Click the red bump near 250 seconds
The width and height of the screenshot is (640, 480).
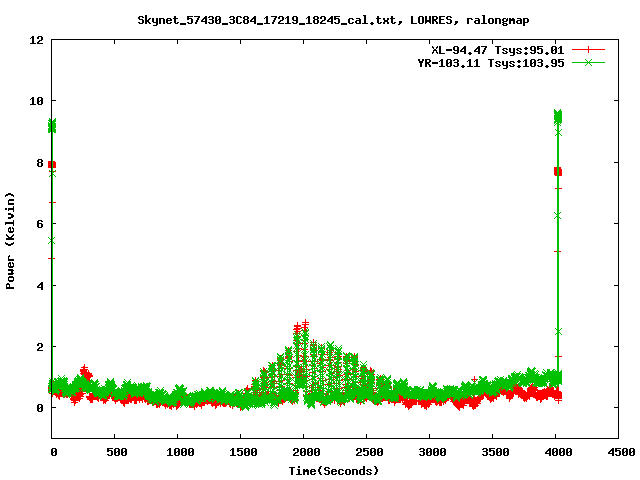[x=85, y=372]
